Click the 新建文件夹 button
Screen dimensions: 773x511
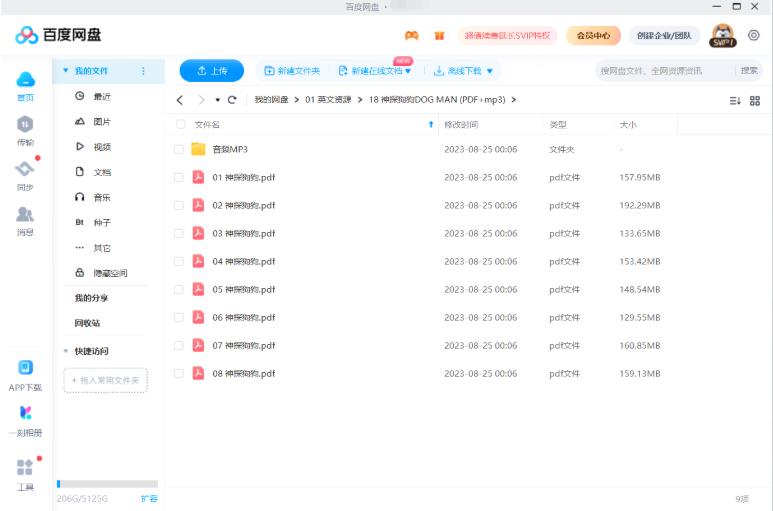click(x=292, y=71)
